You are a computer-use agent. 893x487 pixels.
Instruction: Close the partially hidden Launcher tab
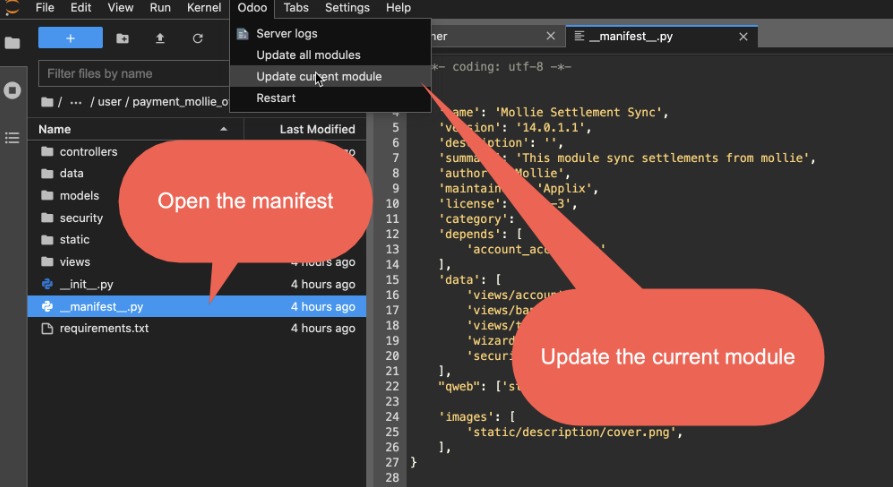pyautogui.click(x=550, y=36)
